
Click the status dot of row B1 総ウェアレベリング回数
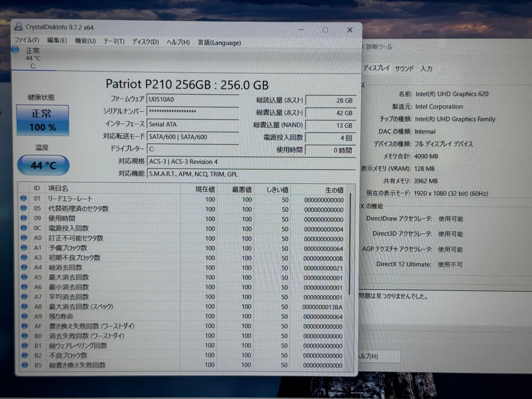(25, 345)
